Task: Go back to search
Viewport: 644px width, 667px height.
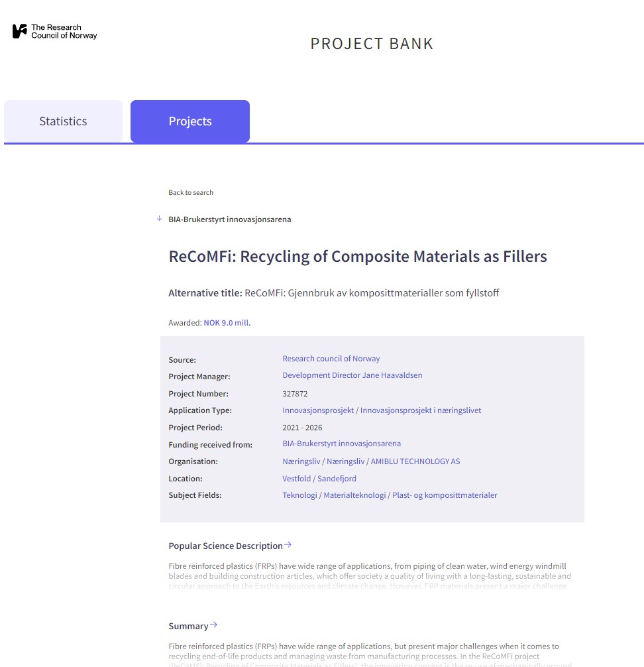Action: pos(191,193)
